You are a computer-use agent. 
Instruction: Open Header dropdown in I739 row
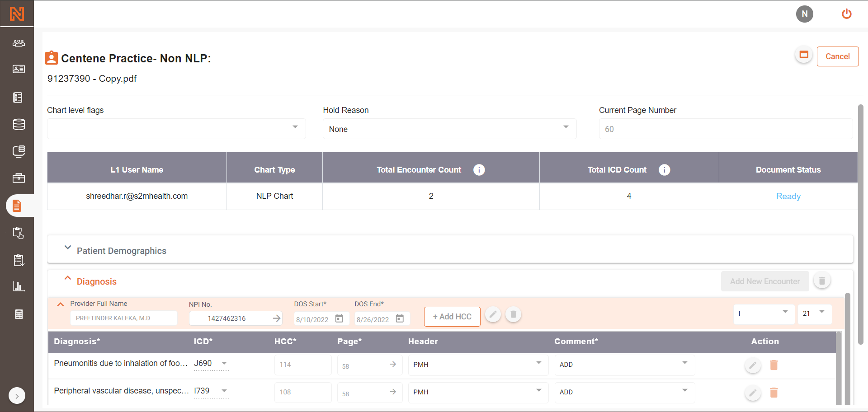478,392
